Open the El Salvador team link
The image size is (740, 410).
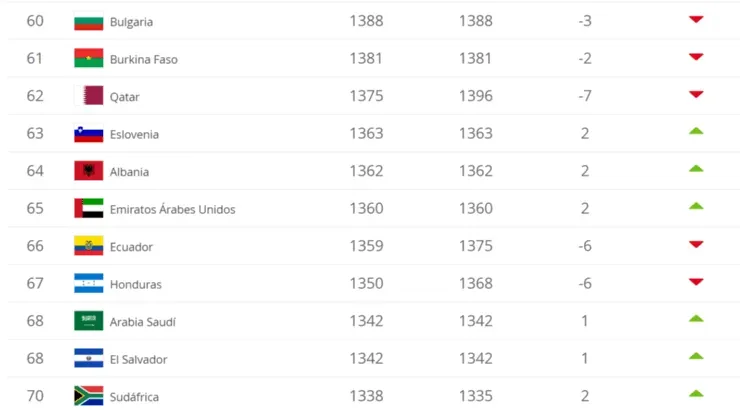click(x=139, y=359)
